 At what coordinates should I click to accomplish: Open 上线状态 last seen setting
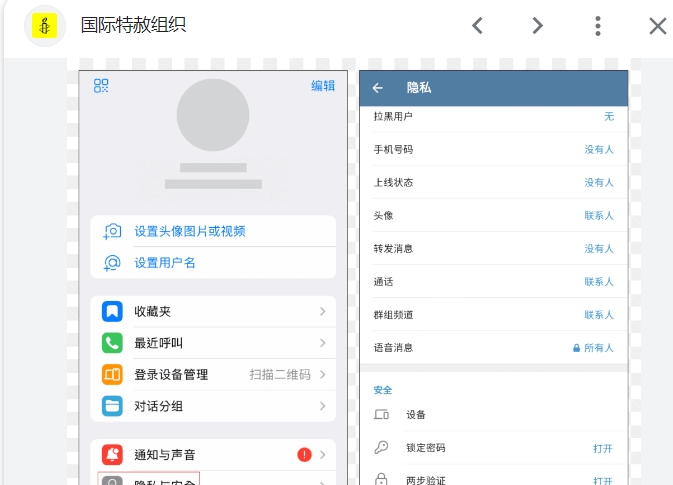click(494, 182)
